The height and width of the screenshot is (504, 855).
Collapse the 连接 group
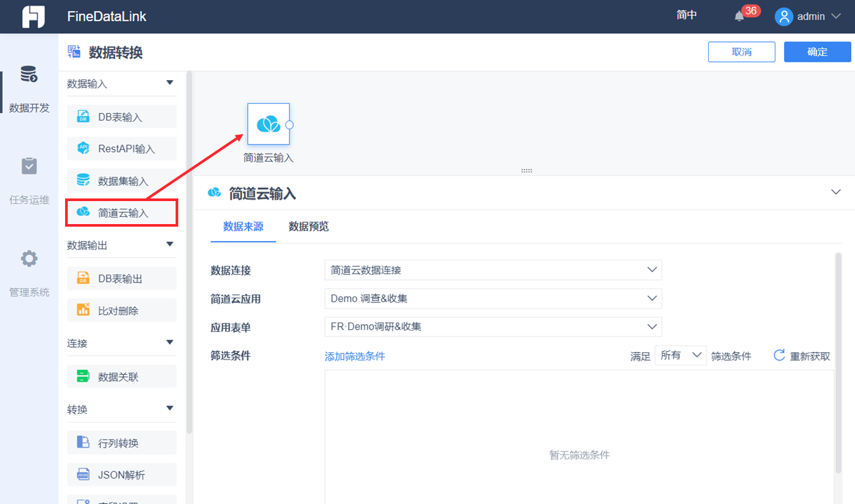coord(170,342)
